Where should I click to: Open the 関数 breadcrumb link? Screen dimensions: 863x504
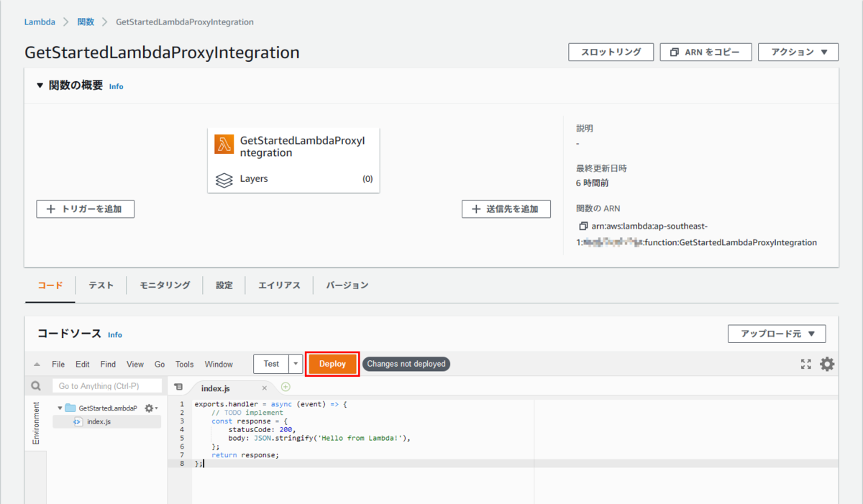click(x=86, y=22)
